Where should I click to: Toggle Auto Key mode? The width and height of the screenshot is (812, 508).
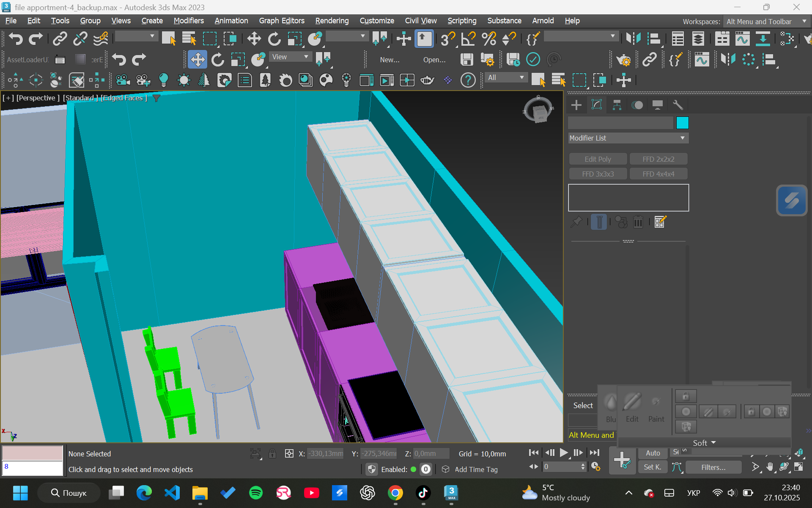pyautogui.click(x=653, y=453)
